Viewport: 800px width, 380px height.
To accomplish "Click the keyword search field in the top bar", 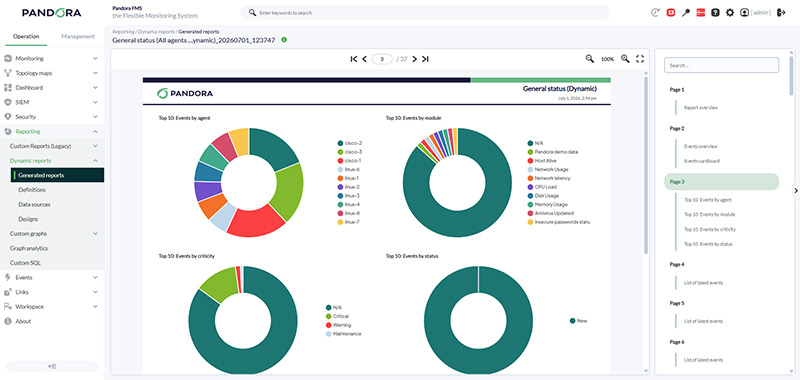I will pyautogui.click(x=425, y=12).
